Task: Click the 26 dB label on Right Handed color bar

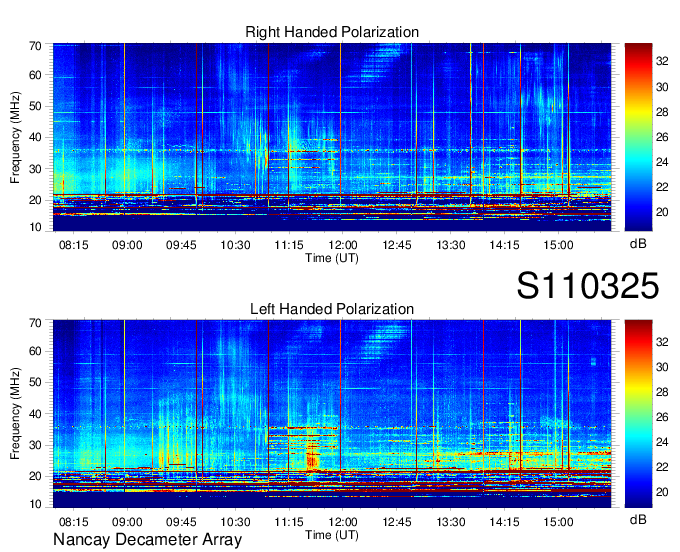Action: [x=662, y=137]
